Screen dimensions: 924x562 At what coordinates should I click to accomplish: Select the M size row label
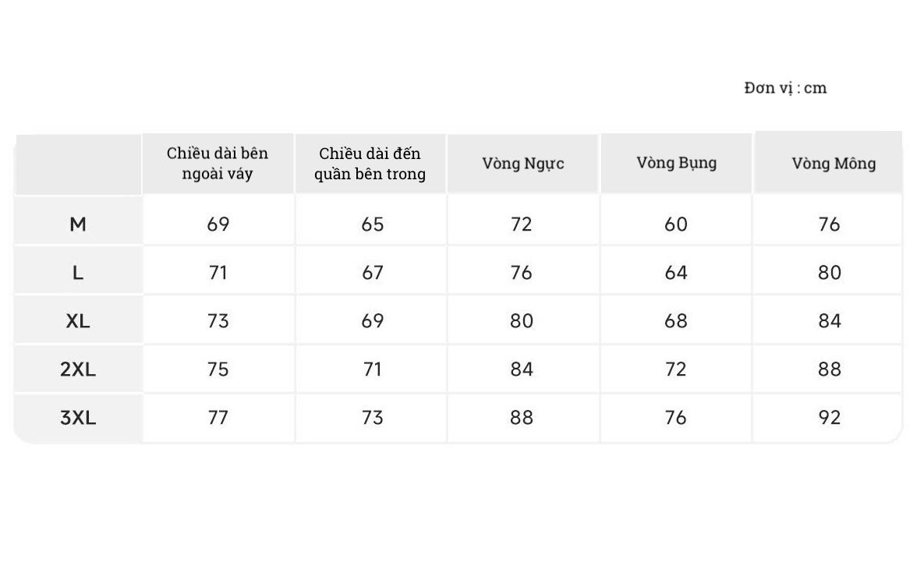click(78, 224)
